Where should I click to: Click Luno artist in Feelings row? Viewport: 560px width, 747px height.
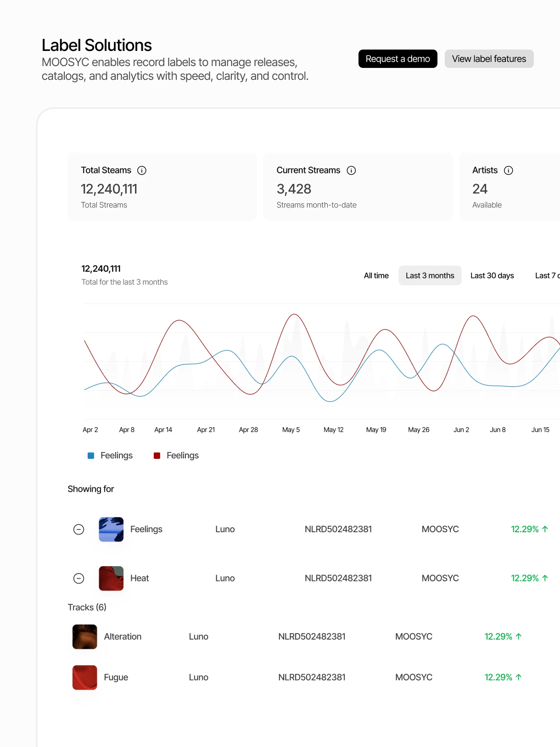point(225,529)
